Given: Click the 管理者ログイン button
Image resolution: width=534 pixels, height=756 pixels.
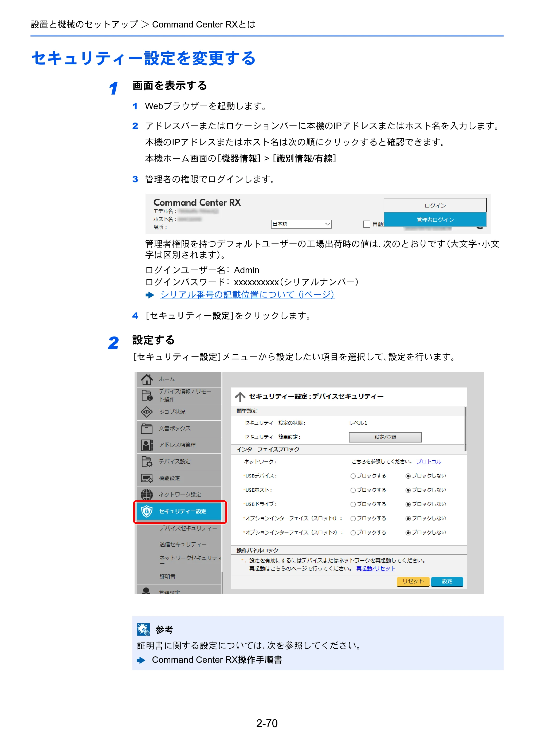Looking at the screenshot, I should 435,220.
